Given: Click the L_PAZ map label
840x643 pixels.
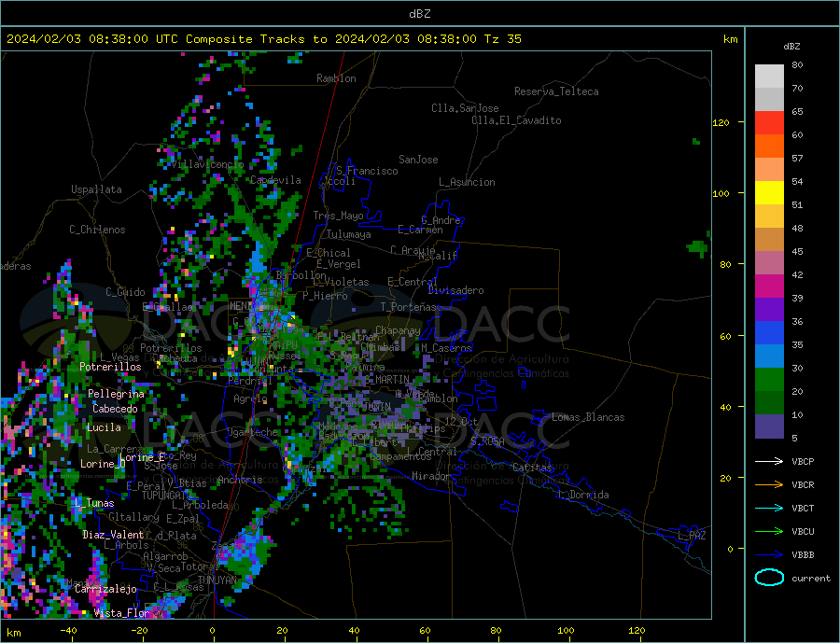Looking at the screenshot, I should (692, 536).
